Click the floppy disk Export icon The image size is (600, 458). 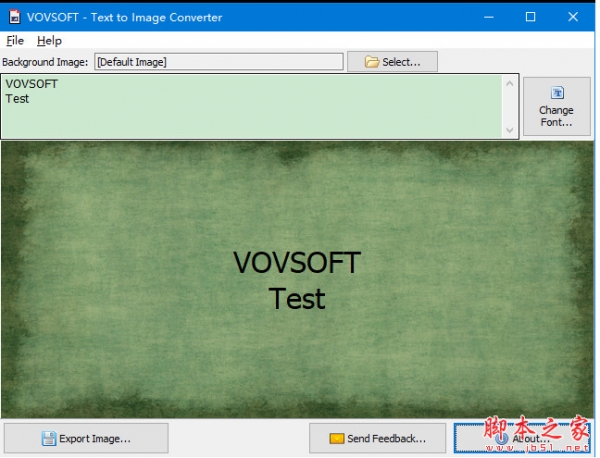click(49, 438)
